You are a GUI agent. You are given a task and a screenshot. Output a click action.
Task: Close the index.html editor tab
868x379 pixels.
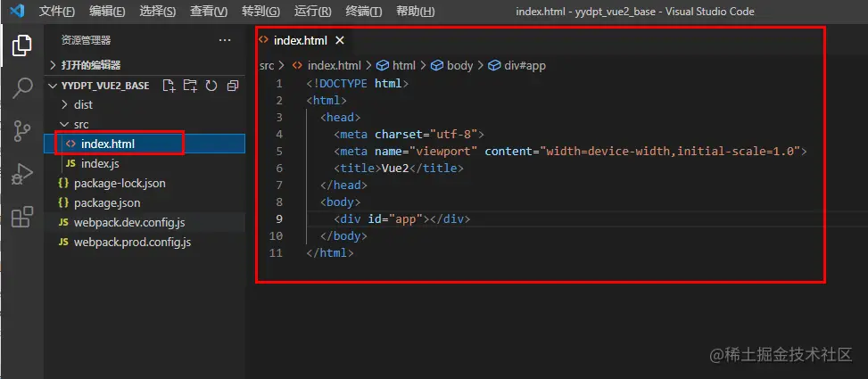[340, 40]
